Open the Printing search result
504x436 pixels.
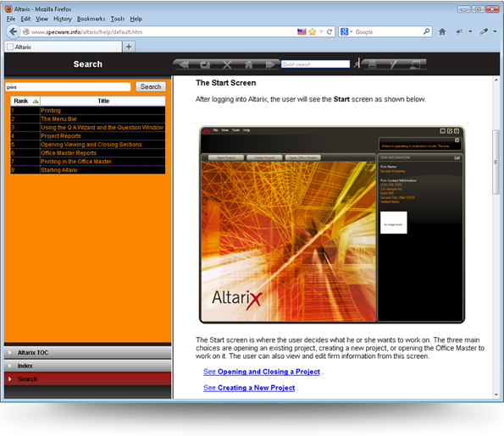click(51, 110)
